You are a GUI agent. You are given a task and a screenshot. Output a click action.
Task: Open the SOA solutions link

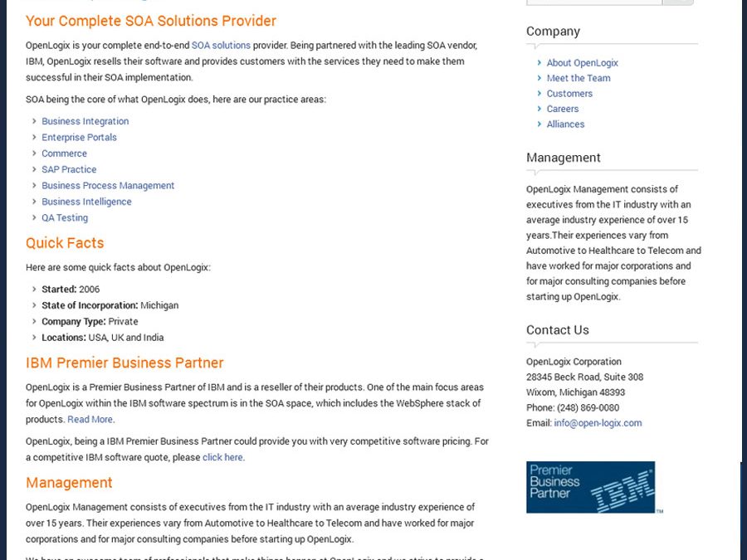click(221, 46)
